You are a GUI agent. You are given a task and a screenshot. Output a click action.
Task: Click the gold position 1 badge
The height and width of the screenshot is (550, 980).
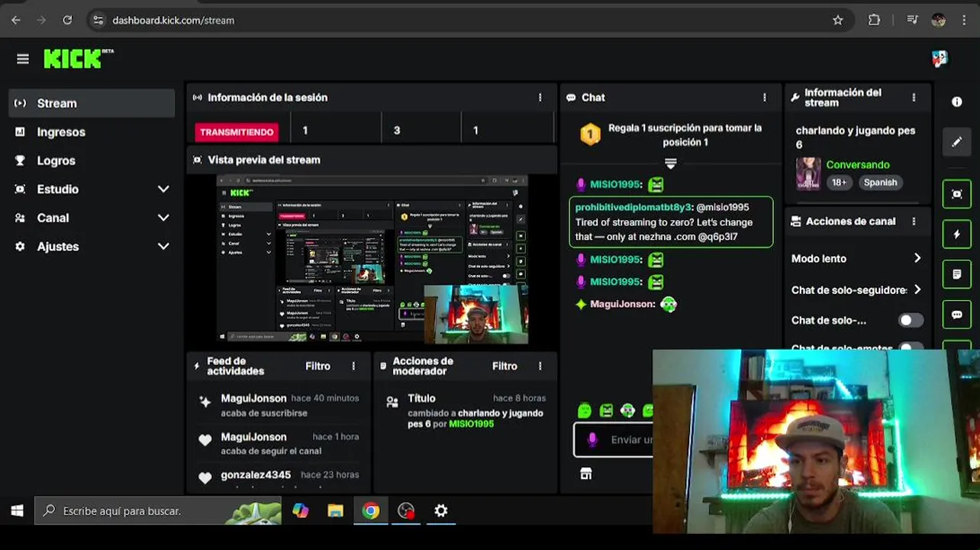click(589, 135)
